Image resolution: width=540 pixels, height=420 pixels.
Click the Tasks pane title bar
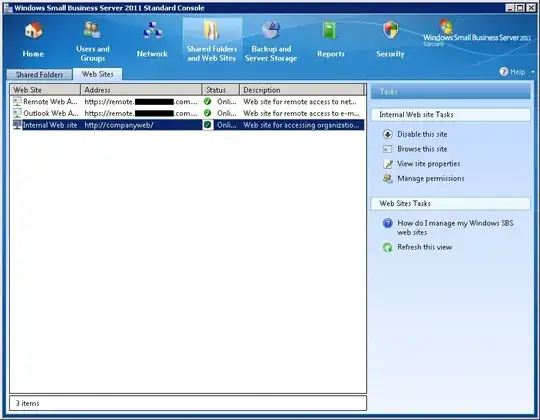coord(451,92)
